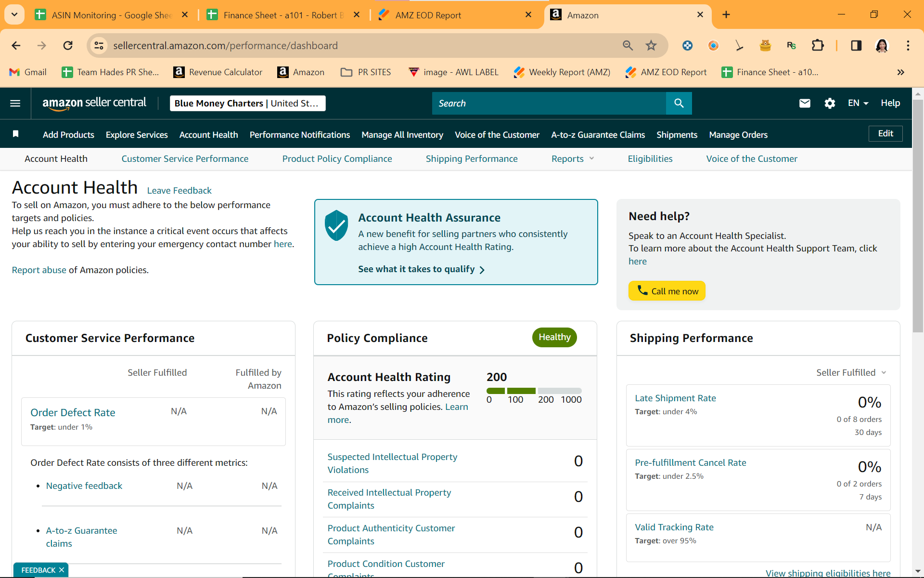Open Add Products in the navigation bar

pyautogui.click(x=68, y=135)
